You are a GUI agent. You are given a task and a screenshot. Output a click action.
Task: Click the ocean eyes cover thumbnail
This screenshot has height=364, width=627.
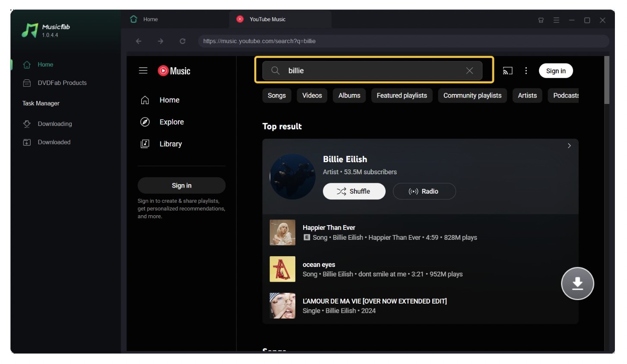pos(282,269)
